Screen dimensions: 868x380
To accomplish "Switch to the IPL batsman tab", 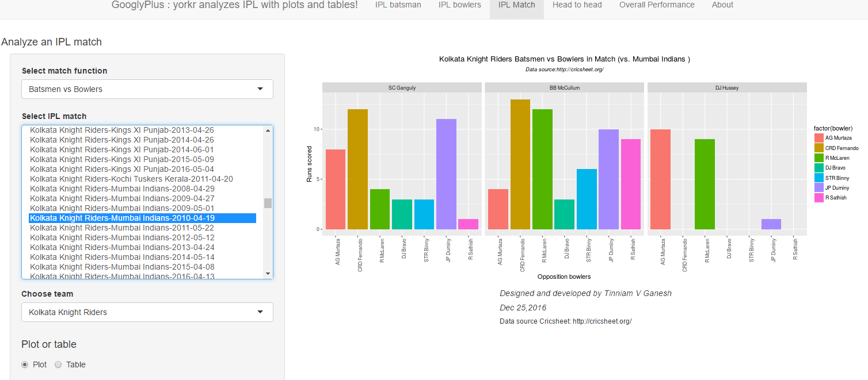I will point(398,5).
